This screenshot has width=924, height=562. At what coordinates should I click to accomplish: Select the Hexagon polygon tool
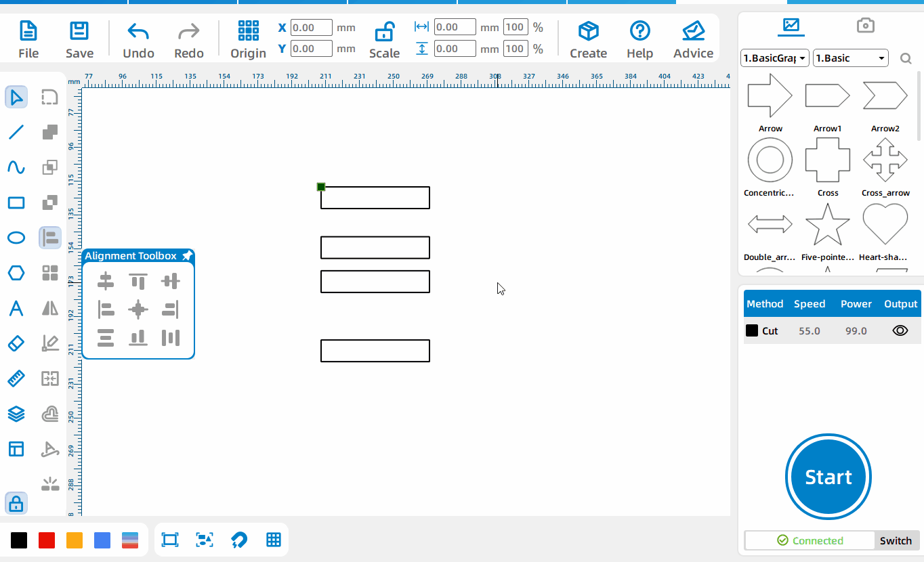[16, 273]
